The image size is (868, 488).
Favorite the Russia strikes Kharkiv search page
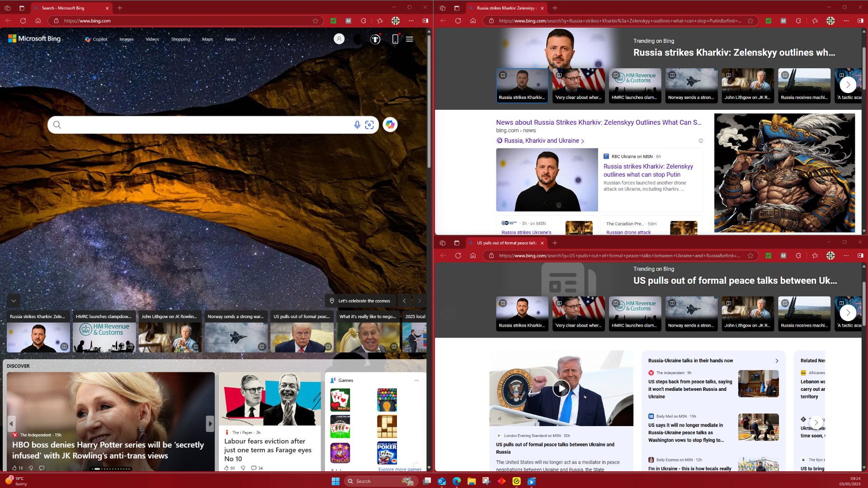click(750, 21)
